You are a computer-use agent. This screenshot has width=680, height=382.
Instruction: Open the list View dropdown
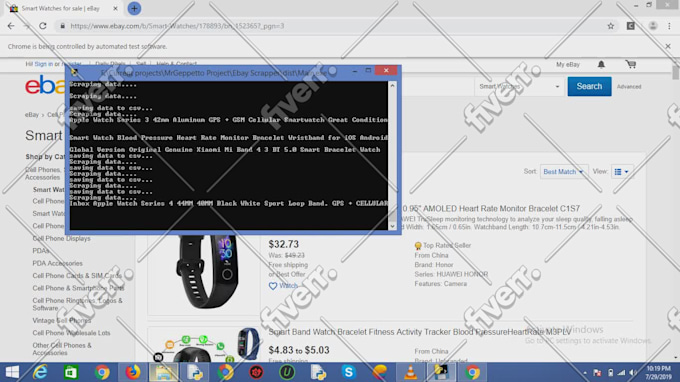point(621,172)
